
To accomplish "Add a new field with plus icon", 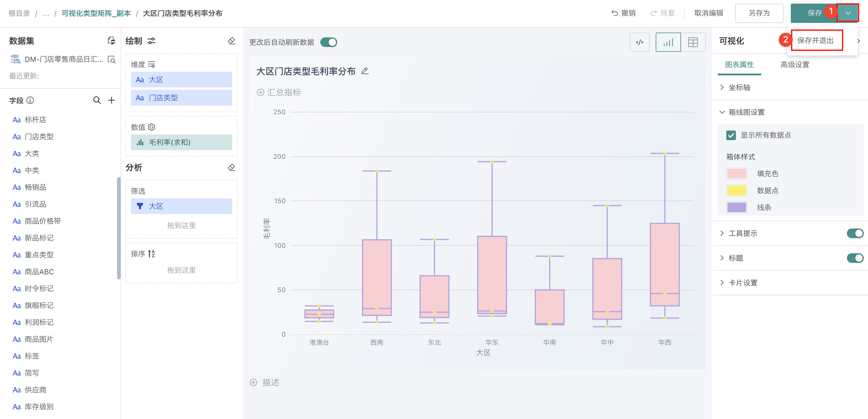I will coord(112,100).
